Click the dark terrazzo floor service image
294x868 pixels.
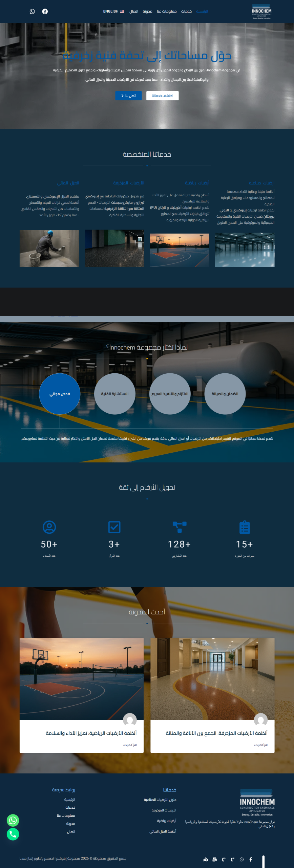pyautogui.click(x=114, y=248)
